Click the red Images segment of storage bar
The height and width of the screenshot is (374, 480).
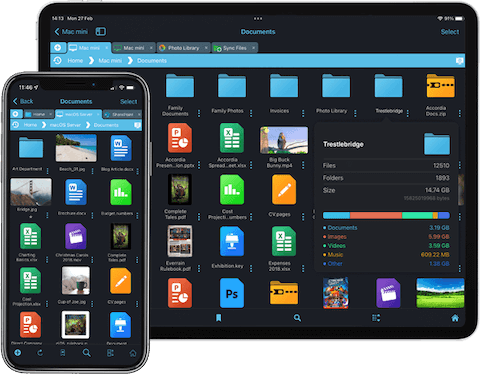click(x=376, y=216)
